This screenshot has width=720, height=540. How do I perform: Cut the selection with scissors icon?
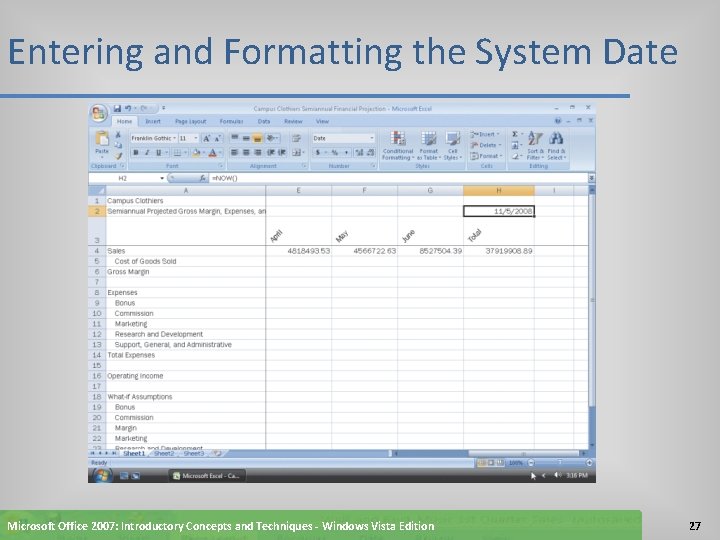click(x=118, y=135)
